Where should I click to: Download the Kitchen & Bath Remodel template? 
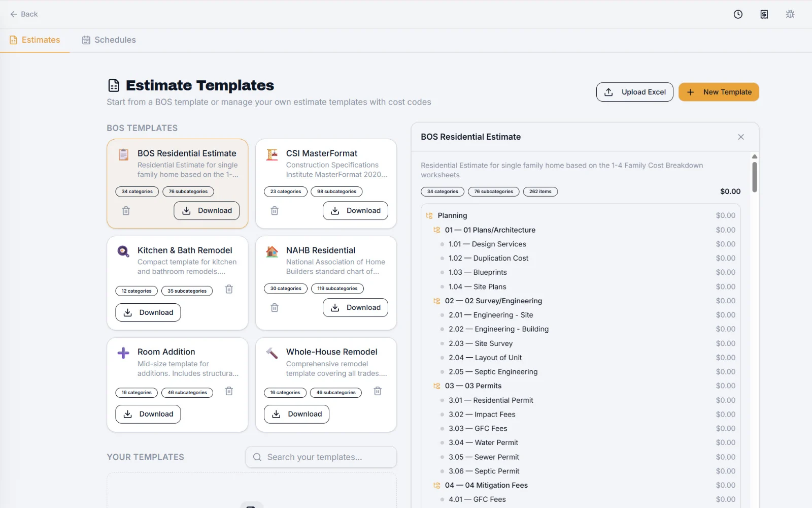click(x=148, y=312)
